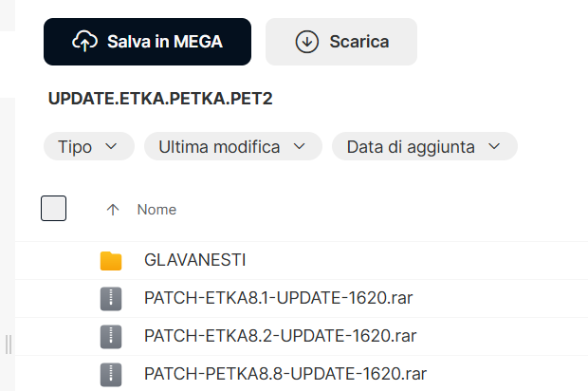Select file PATCH-PETKA8.8-UPDATE-1620.rar
The height and width of the screenshot is (391, 588).
tap(285, 372)
